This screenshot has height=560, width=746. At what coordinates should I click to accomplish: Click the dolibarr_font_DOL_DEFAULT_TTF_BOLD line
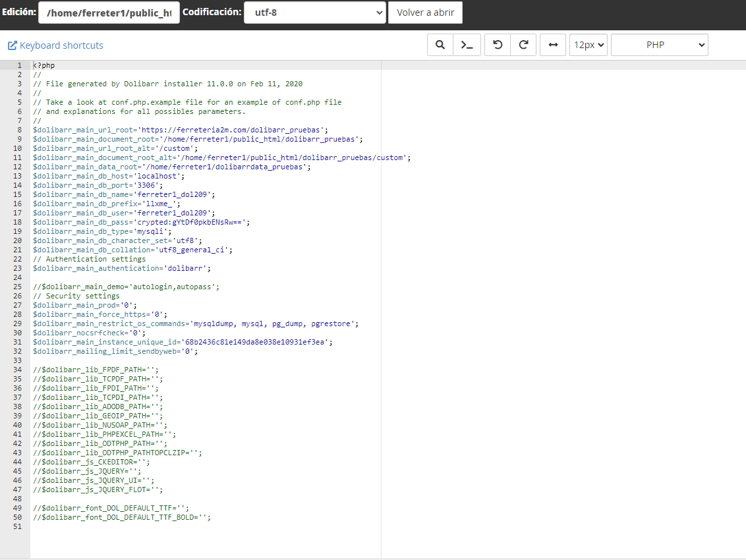click(x=121, y=518)
